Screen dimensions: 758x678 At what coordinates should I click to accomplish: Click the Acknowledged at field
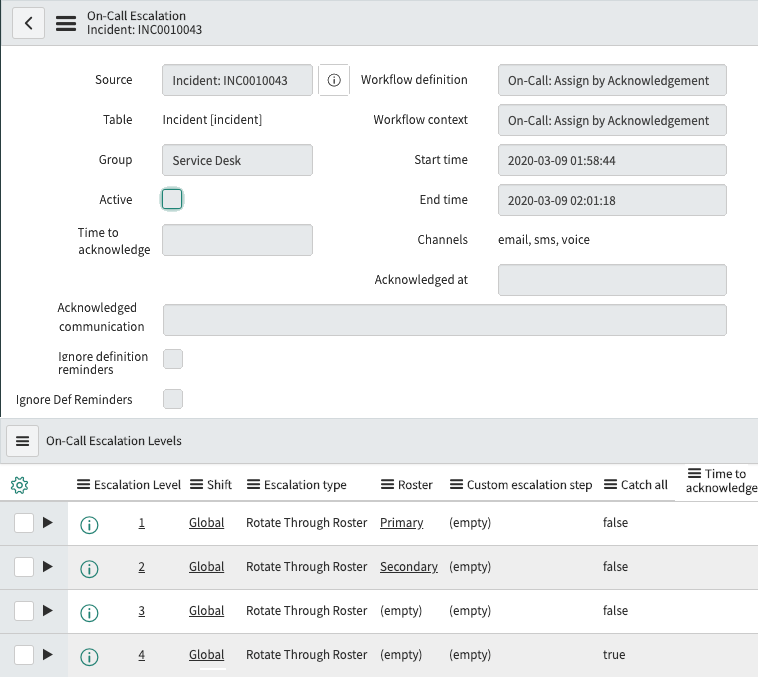(612, 280)
